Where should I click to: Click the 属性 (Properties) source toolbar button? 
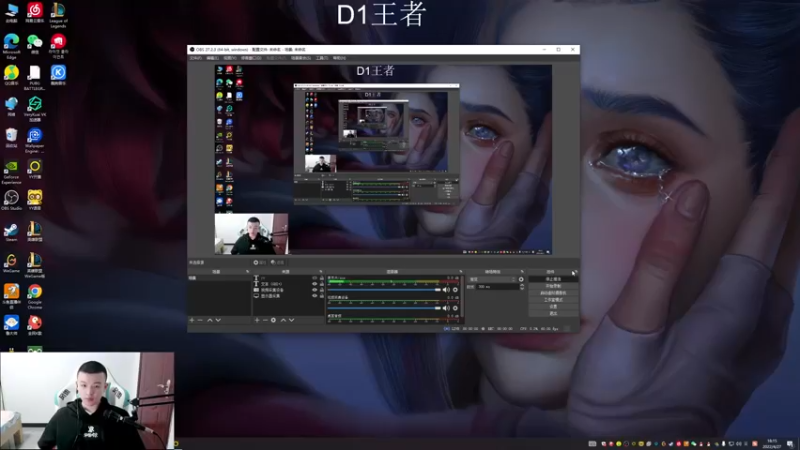point(260,262)
